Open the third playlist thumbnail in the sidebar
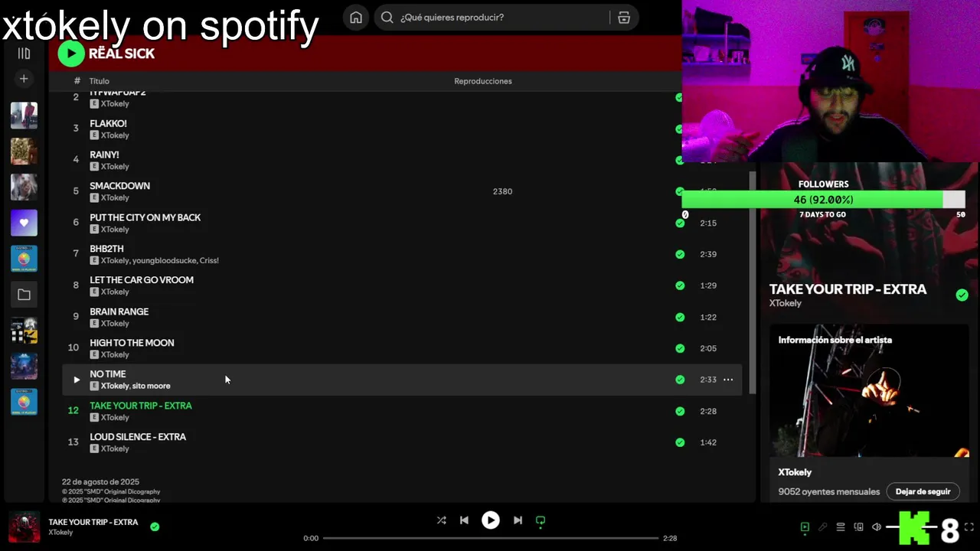Screen dimensions: 980x551 point(24,187)
